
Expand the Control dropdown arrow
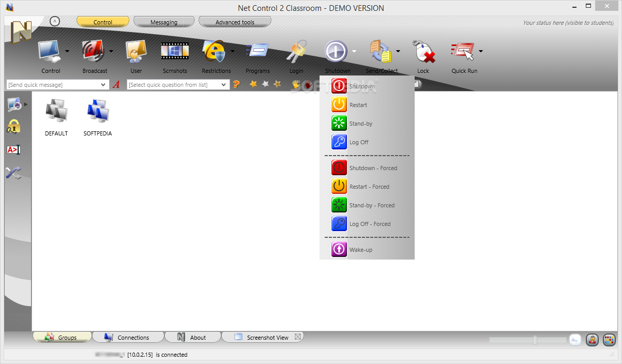tap(68, 51)
